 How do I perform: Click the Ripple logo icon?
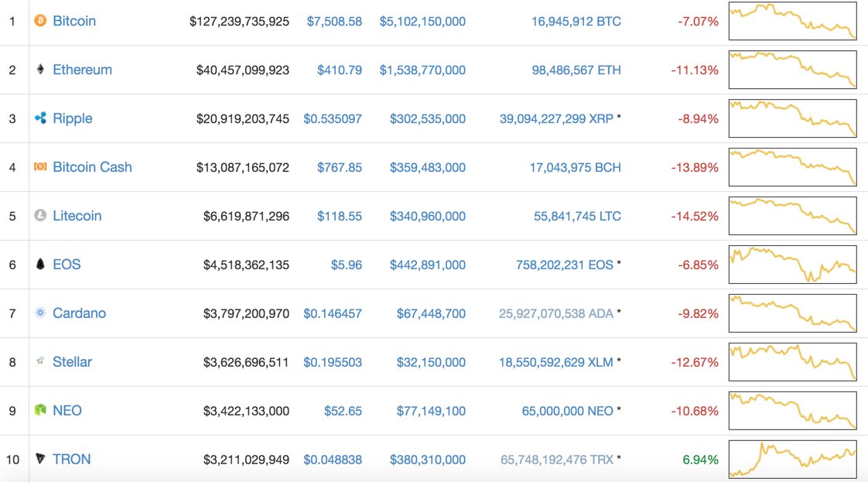40,118
